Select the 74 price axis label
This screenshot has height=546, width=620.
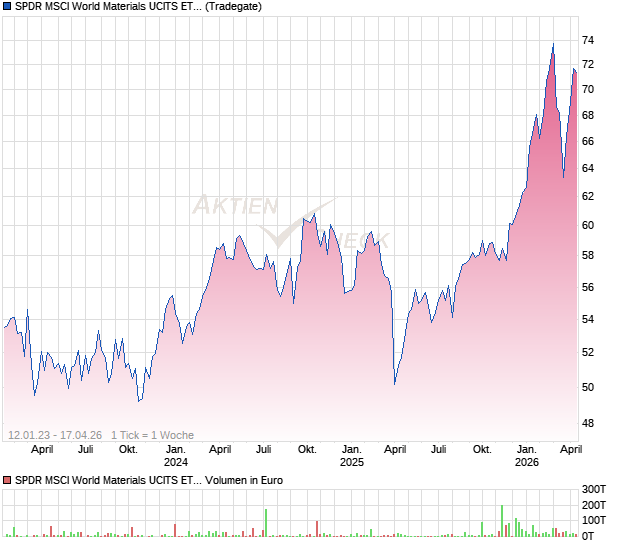click(x=588, y=41)
